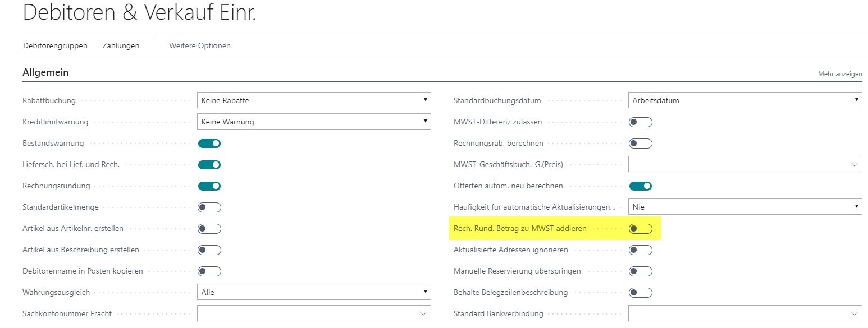
Task: Disable Offerten autom. neu berechnen
Action: (641, 186)
